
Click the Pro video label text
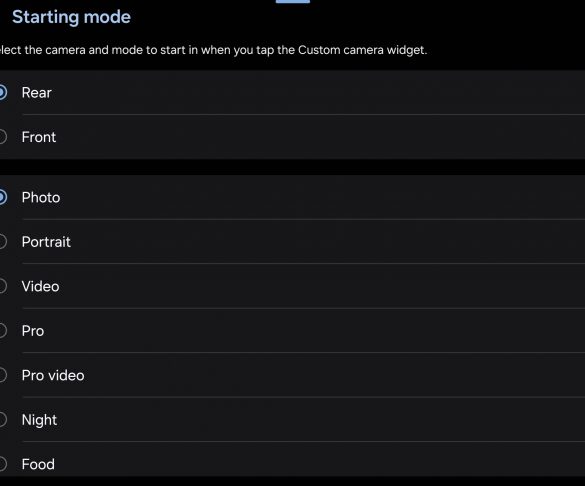click(53, 375)
